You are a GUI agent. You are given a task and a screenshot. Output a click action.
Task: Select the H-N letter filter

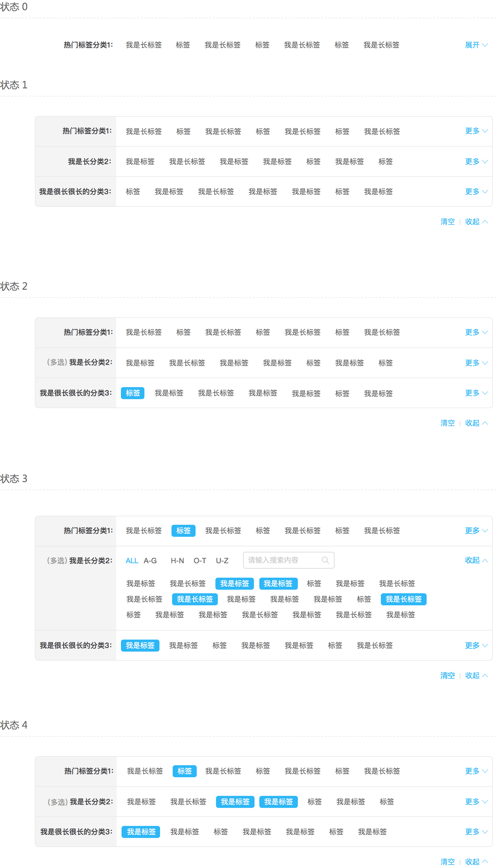(177, 561)
